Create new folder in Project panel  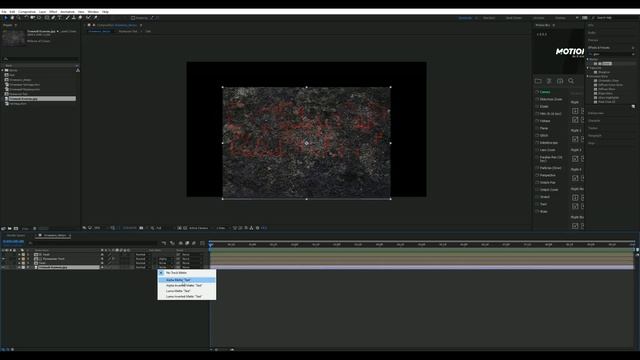pos(9,229)
